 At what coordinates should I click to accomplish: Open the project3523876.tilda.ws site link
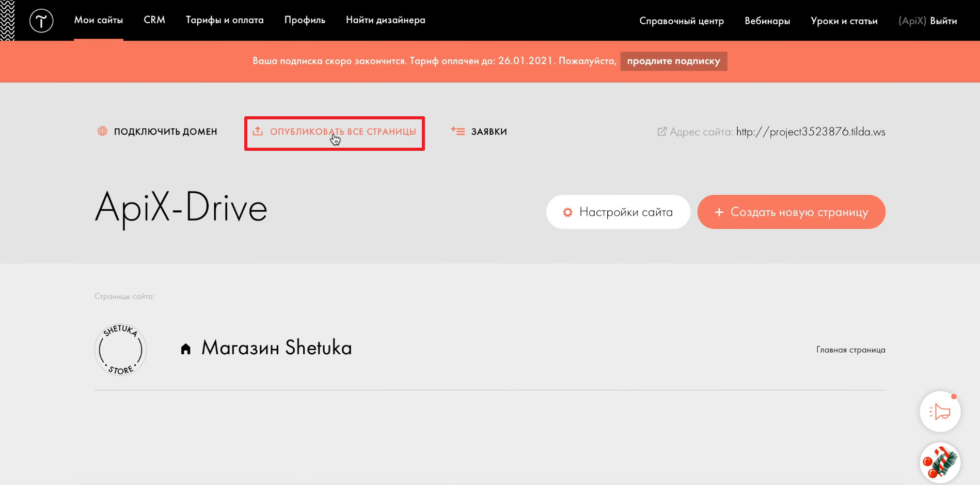[x=810, y=132]
